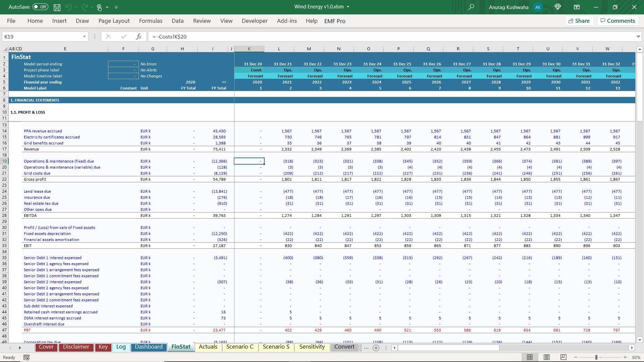Switch to Page Layout view icon
The image size is (644, 362).
pyautogui.click(x=546, y=357)
